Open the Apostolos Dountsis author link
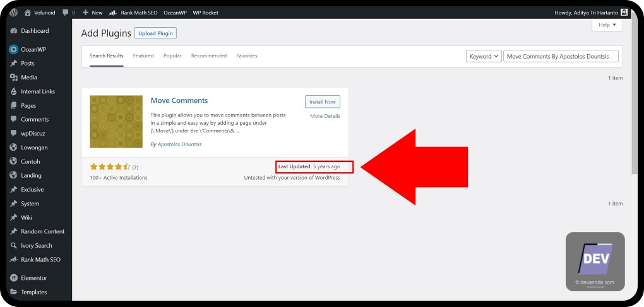 (179, 144)
